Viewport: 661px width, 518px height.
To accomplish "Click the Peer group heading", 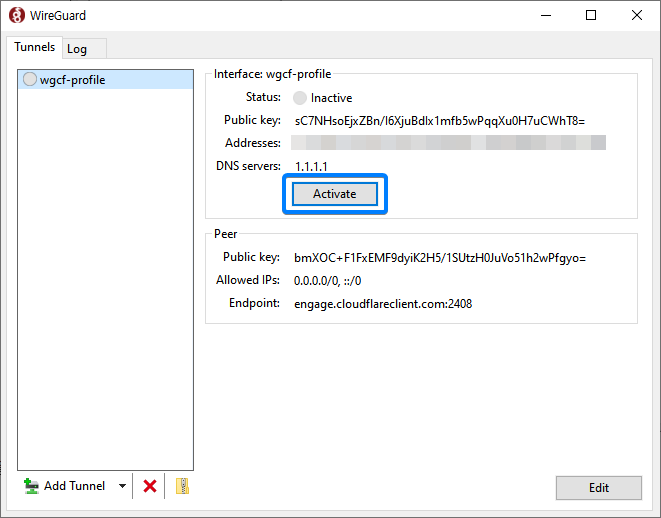I will tap(226, 234).
